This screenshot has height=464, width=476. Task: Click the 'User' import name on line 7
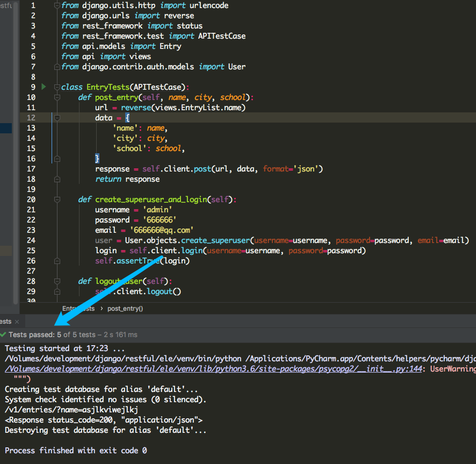[237, 67]
